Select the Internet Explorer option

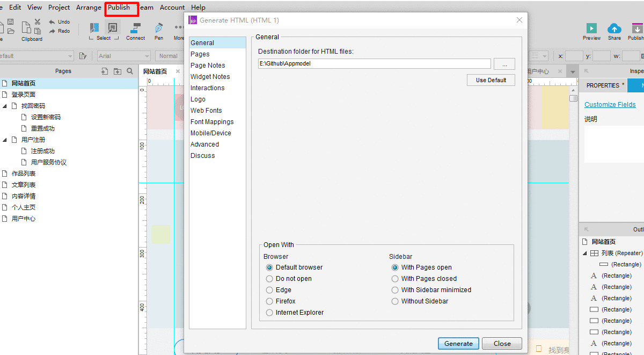click(x=269, y=313)
